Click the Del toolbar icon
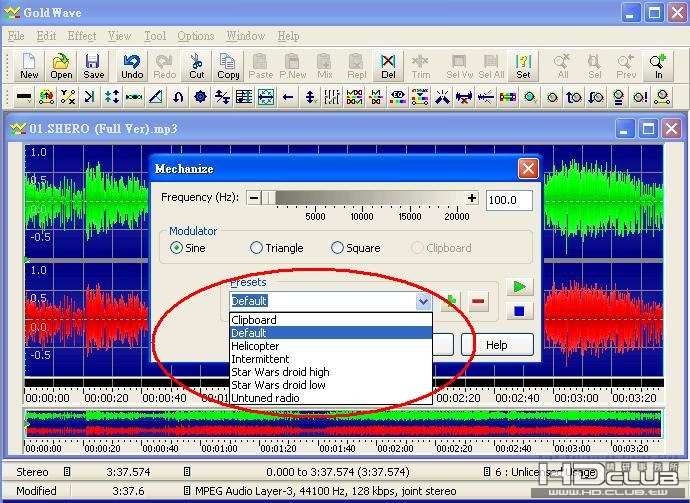This screenshot has width=690, height=503. pyautogui.click(x=388, y=66)
